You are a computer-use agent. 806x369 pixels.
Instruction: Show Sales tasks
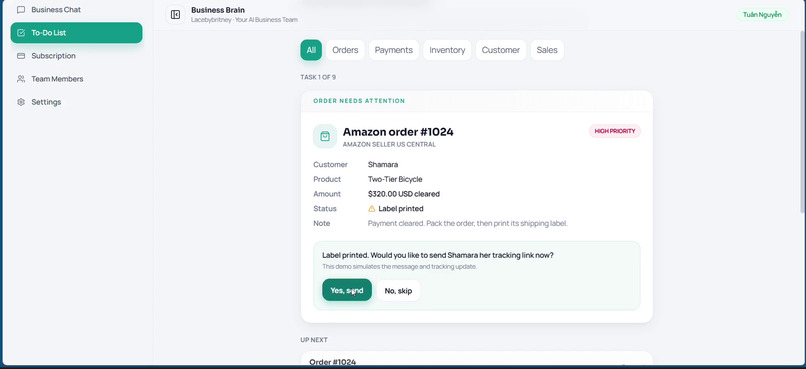(547, 50)
